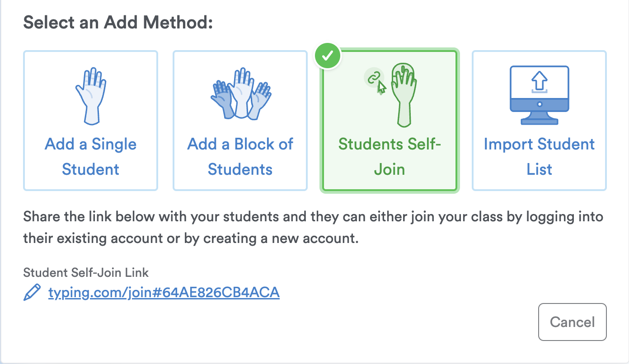The height and width of the screenshot is (364, 629).
Task: Click the 'Select an Add Method:' heading
Action: (118, 22)
